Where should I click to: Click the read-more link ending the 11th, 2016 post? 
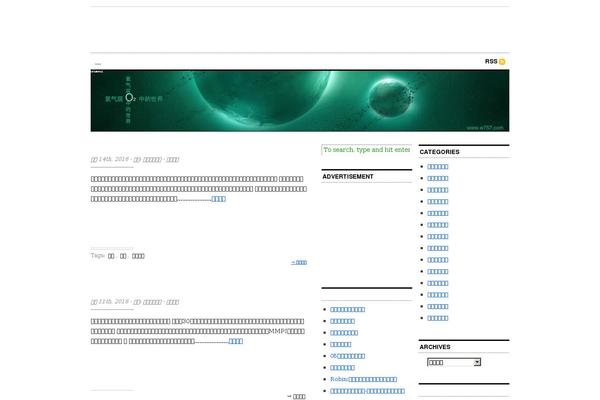236,341
